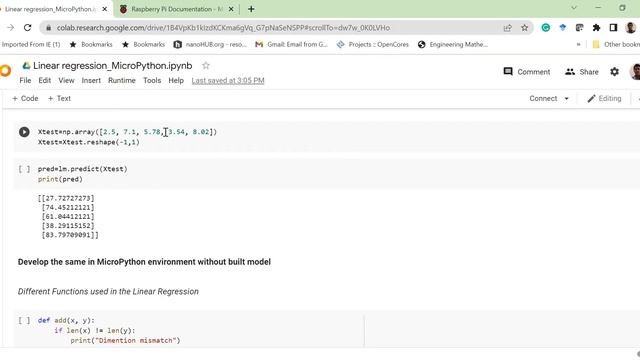Open the browser profile avatar

click(630, 28)
